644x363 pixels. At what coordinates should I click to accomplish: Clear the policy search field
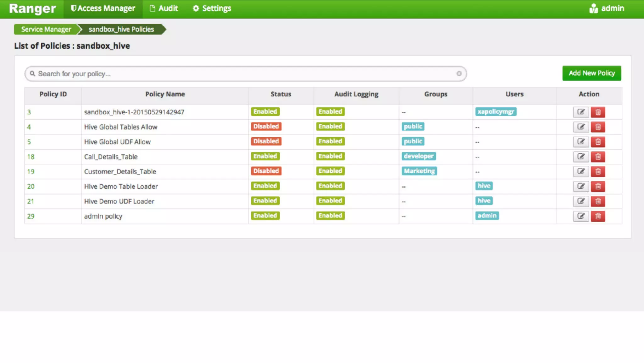click(x=459, y=73)
